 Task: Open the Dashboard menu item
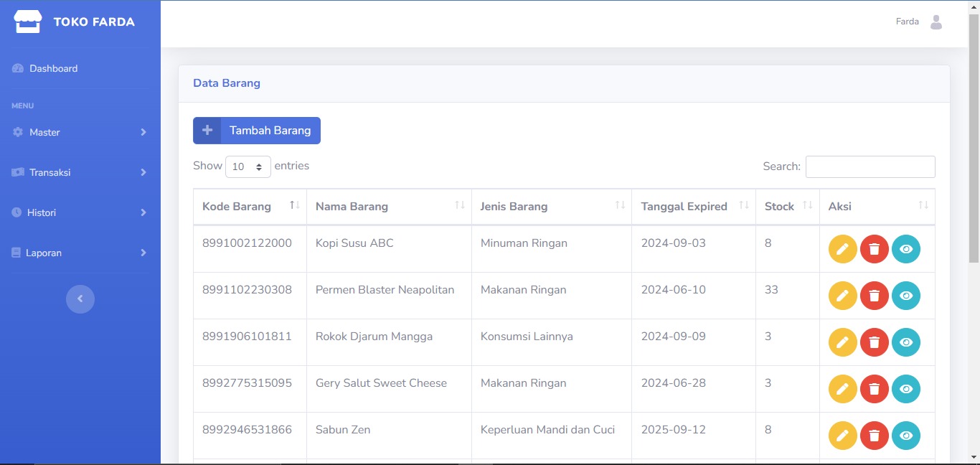pyautogui.click(x=53, y=69)
